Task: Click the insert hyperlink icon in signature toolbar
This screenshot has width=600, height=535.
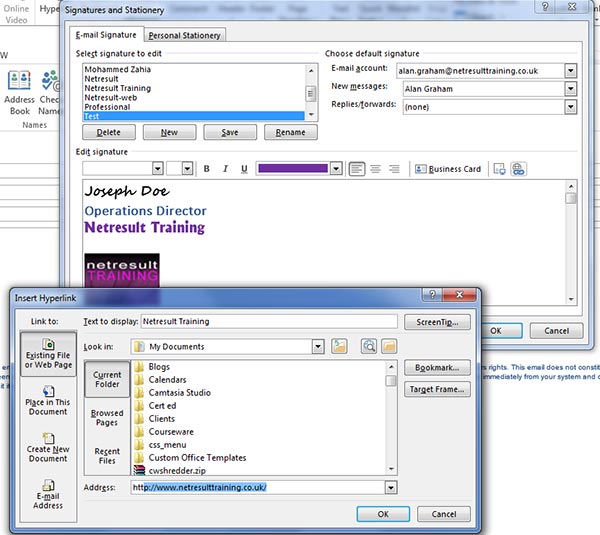Action: (518, 169)
